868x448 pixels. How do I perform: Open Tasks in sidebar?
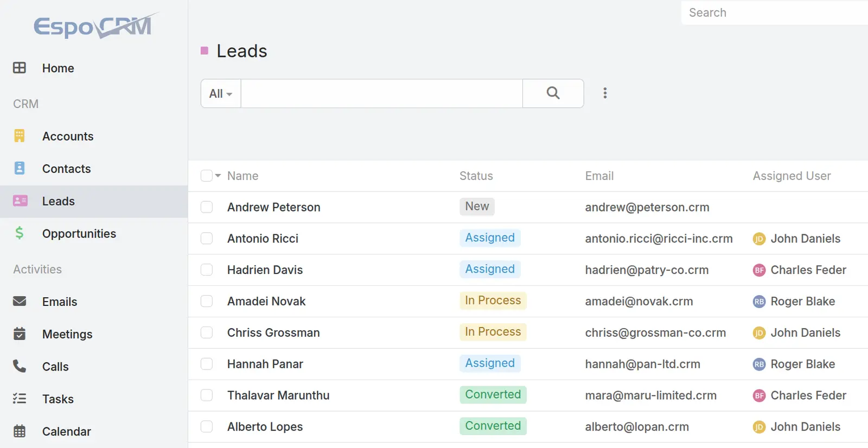pyautogui.click(x=58, y=399)
